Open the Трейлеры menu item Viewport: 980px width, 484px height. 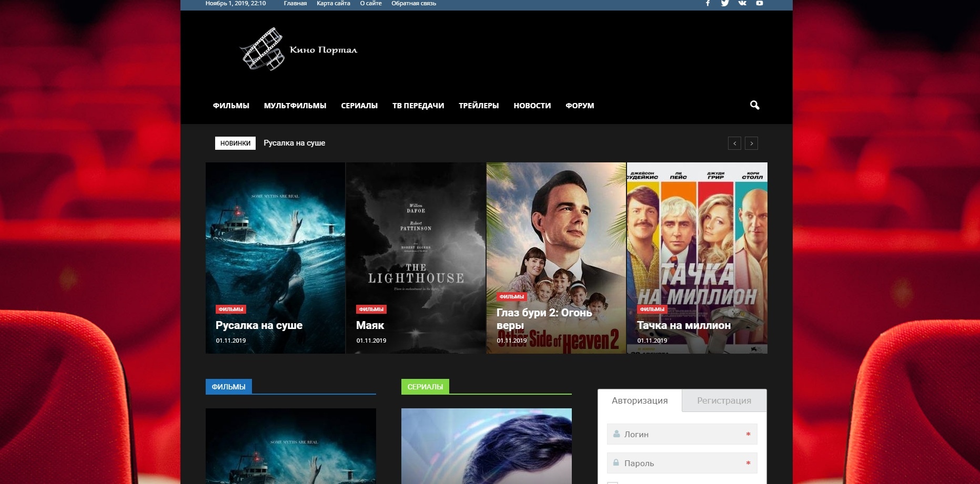tap(479, 106)
